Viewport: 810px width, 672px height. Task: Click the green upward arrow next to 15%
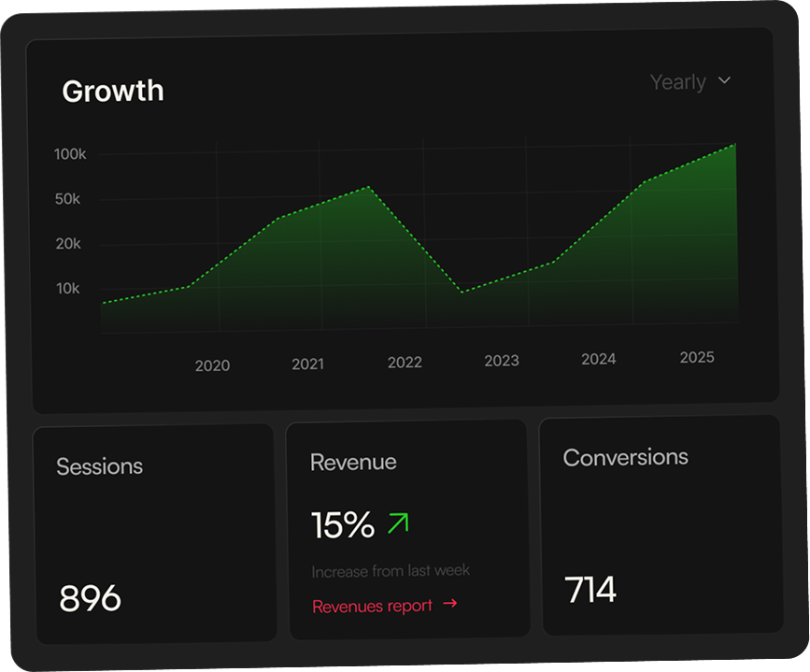[399, 523]
